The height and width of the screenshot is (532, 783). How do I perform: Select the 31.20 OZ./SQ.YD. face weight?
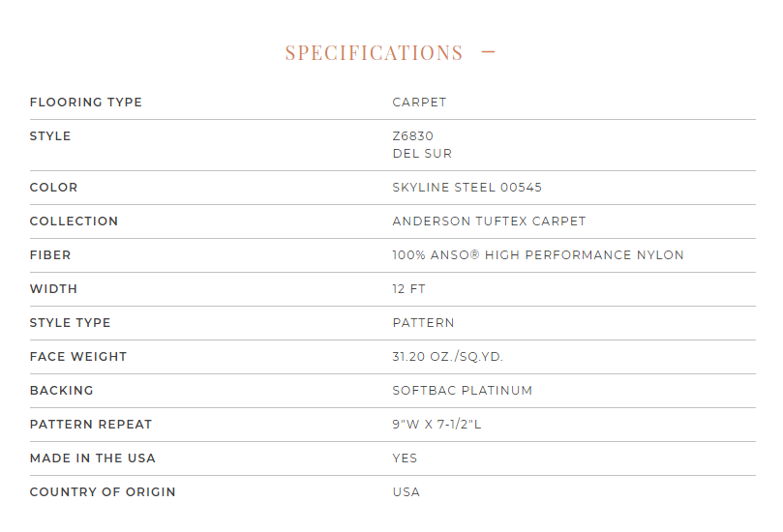click(447, 356)
